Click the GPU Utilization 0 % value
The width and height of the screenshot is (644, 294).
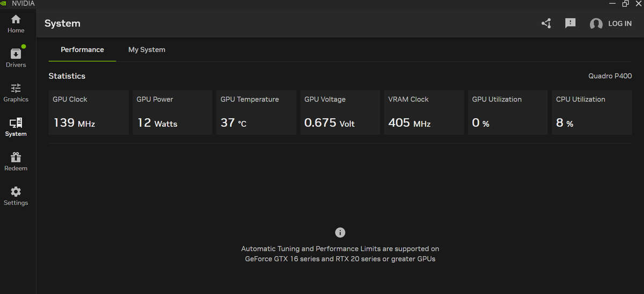coord(481,123)
